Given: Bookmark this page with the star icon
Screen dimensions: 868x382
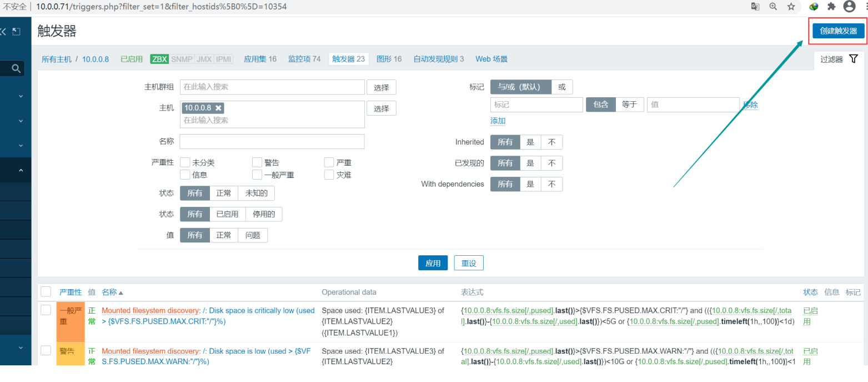Looking at the screenshot, I should click(791, 7).
